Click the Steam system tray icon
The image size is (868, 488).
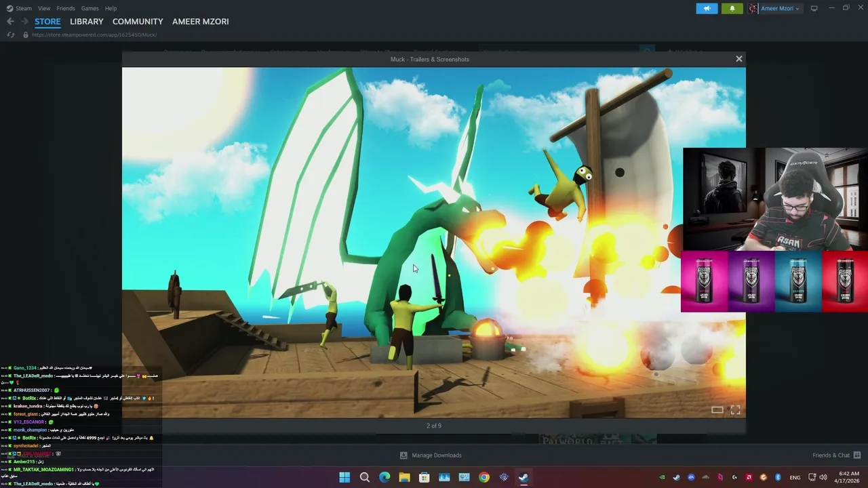click(x=676, y=477)
